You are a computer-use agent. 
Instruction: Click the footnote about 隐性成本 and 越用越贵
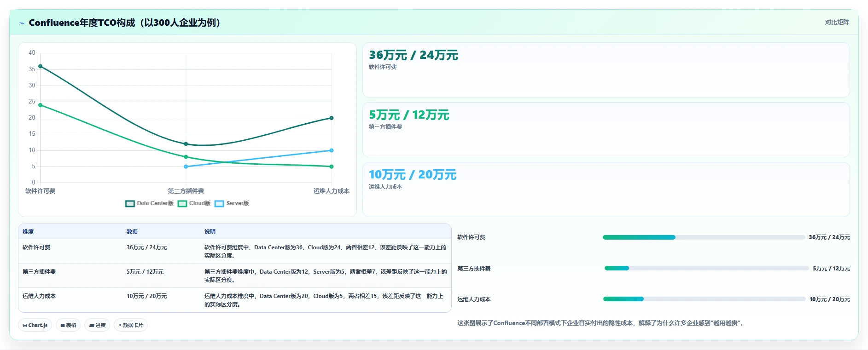[601, 323]
